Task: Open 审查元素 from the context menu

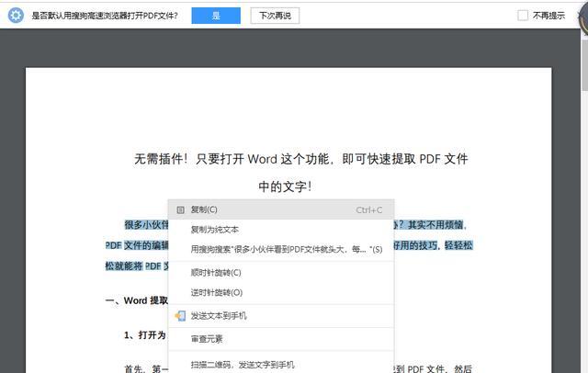Action: (x=281, y=339)
